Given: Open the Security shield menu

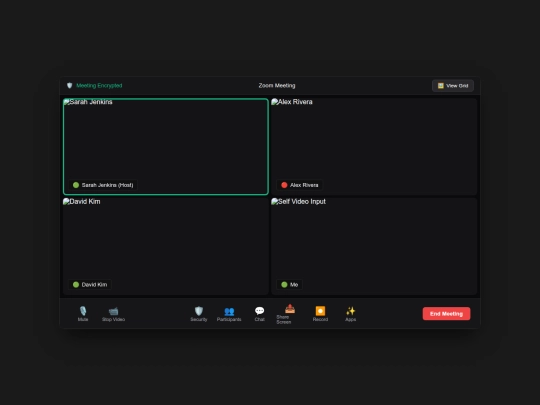Looking at the screenshot, I should click(x=199, y=314).
